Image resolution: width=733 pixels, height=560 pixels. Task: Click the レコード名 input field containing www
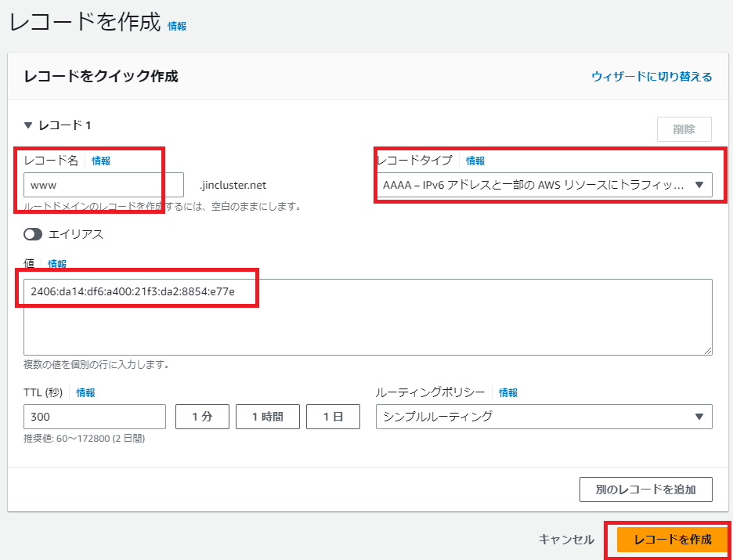click(x=103, y=186)
